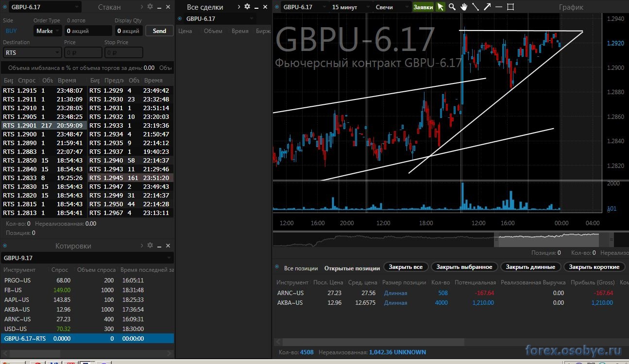Select the ARNC~US position row
629x364 pixels.
[451, 293]
